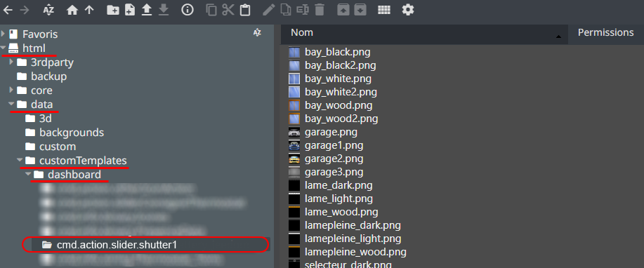Click the clipboard paste icon
The image size is (644, 268).
click(x=245, y=10)
